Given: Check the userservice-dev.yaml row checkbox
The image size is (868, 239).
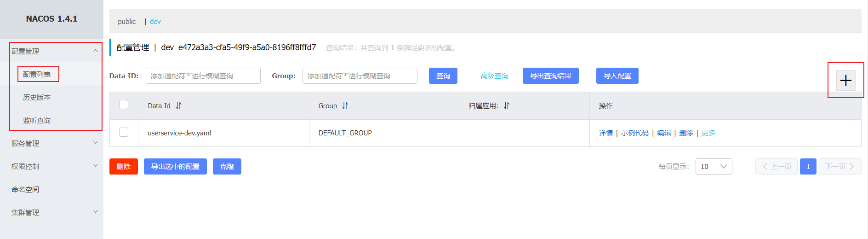Looking at the screenshot, I should pyautogui.click(x=124, y=133).
